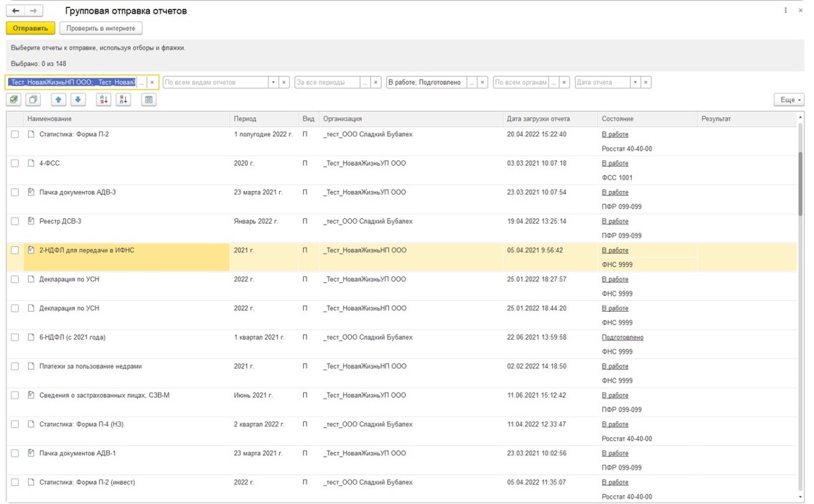
Task: Tick the Пачка документов АДВ-3 checkbox
Action: click(15, 192)
